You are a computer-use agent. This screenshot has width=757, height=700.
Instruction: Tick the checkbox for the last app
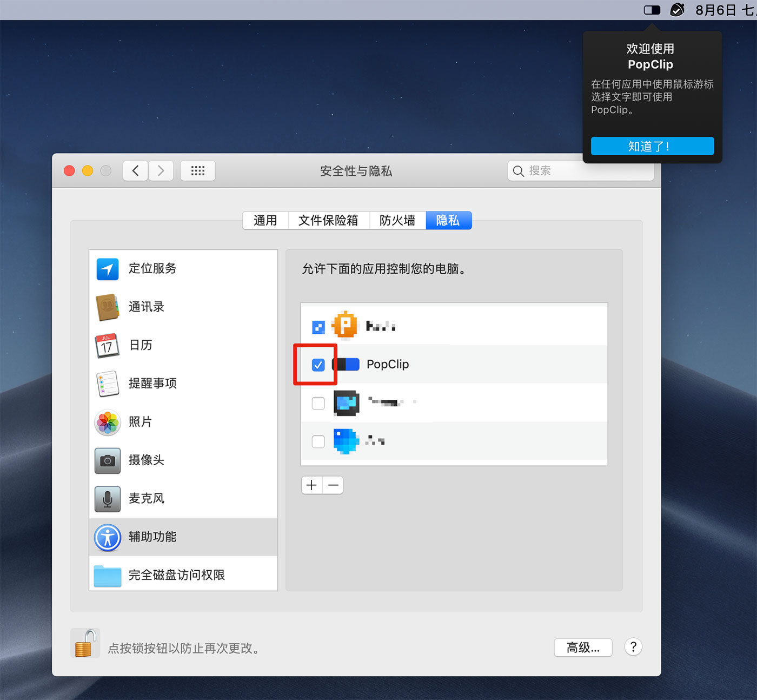pyautogui.click(x=318, y=441)
